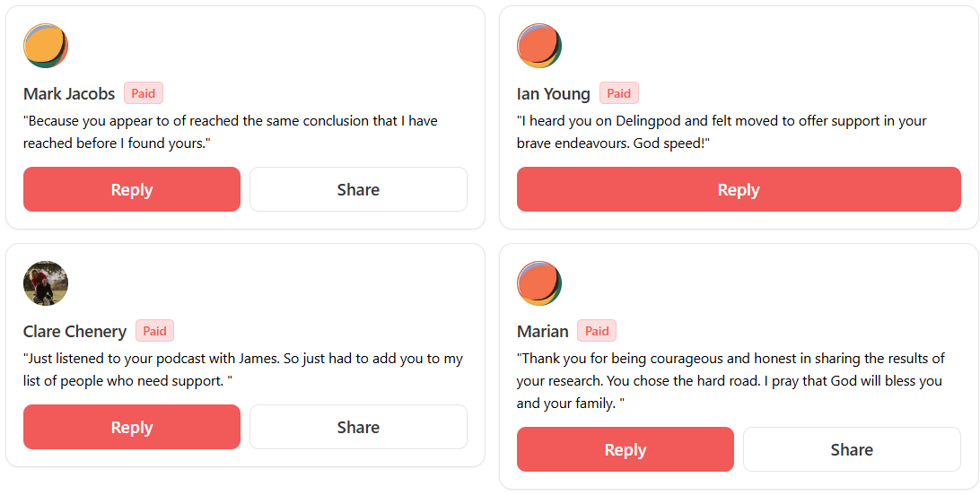The image size is (980, 495).
Task: Reply to Marian's message
Action: pyautogui.click(x=626, y=449)
